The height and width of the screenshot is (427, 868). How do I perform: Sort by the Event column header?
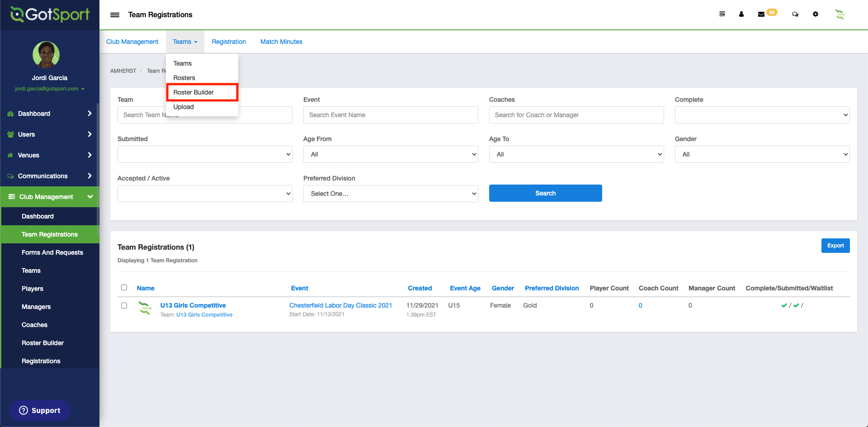click(300, 288)
